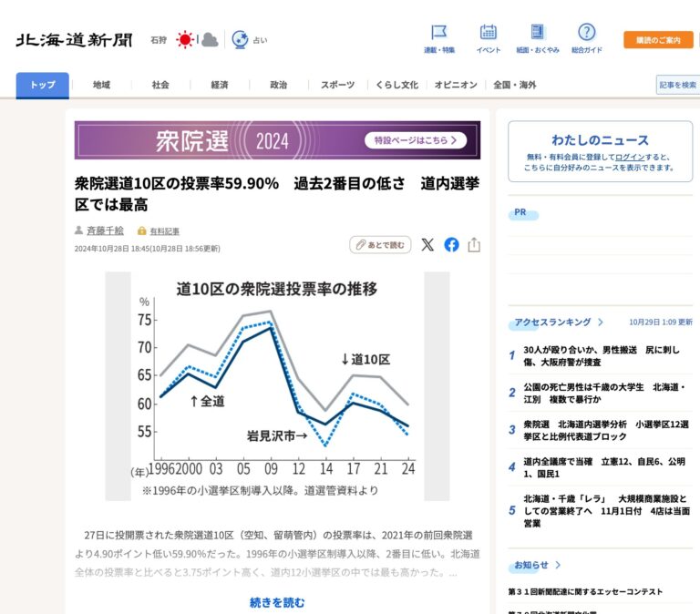The height and width of the screenshot is (614, 700).
Task: Open the オピニオン menu tab
Action: (456, 85)
